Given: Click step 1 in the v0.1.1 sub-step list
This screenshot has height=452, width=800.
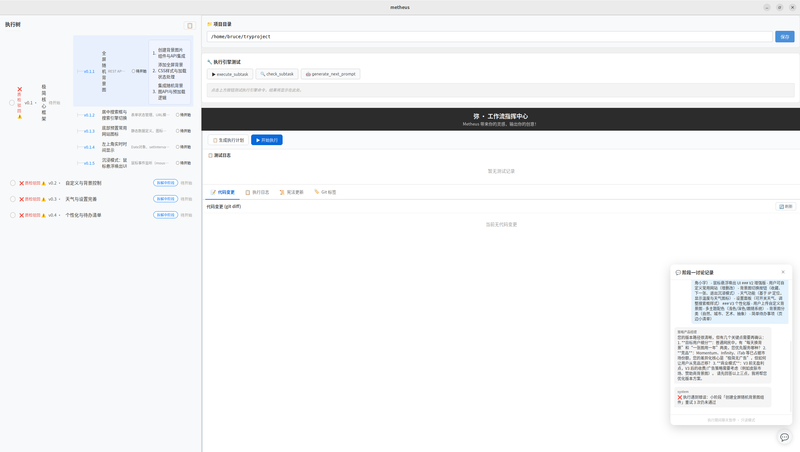Looking at the screenshot, I should pyautogui.click(x=170, y=53).
